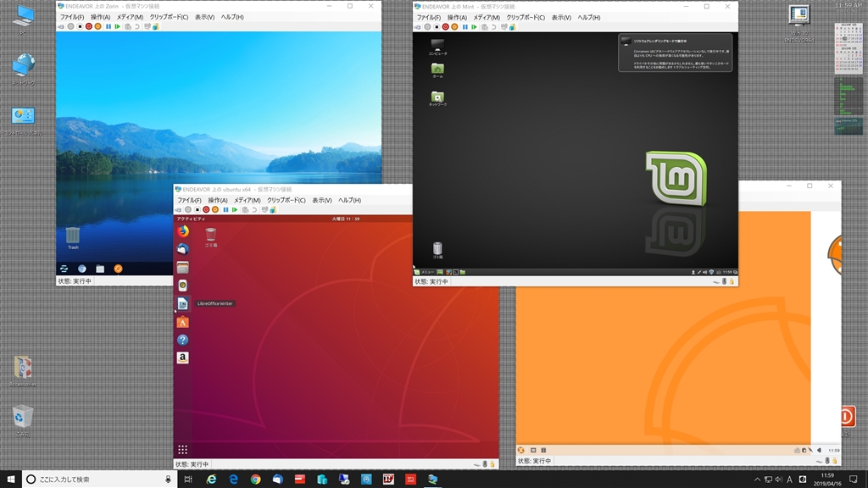Expand 表示(V) menu in Mint VM window
This screenshot has height=488, width=868.
click(x=560, y=17)
